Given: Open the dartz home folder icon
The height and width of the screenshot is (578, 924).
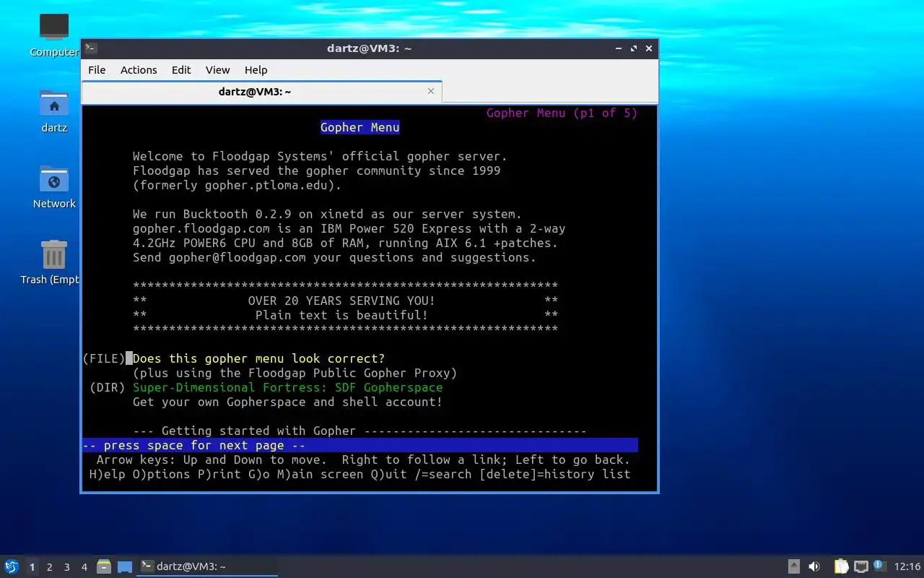Looking at the screenshot, I should pyautogui.click(x=54, y=103).
